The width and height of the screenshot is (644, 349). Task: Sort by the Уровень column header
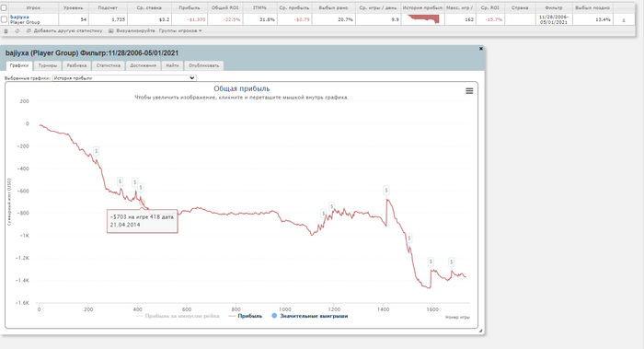[x=74, y=7]
